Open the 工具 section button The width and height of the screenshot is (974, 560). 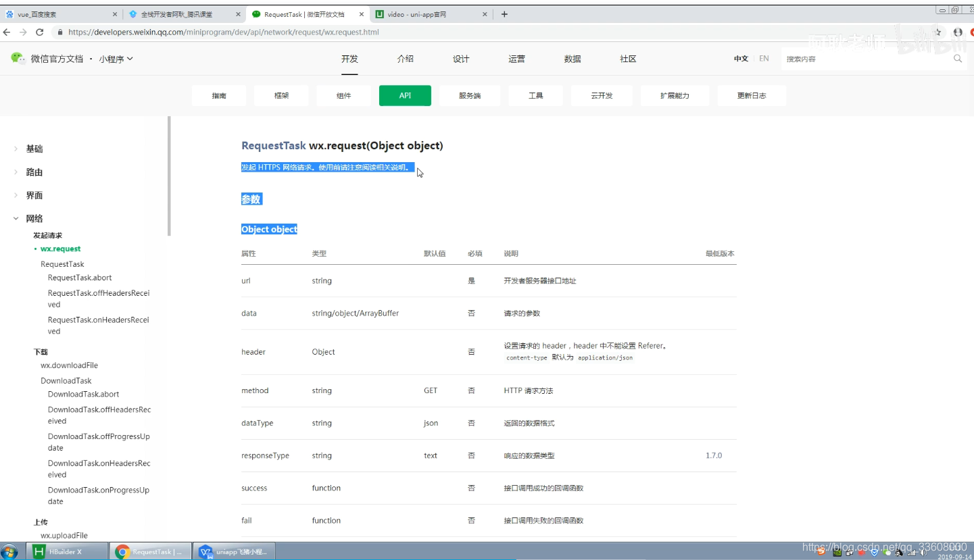tap(536, 96)
